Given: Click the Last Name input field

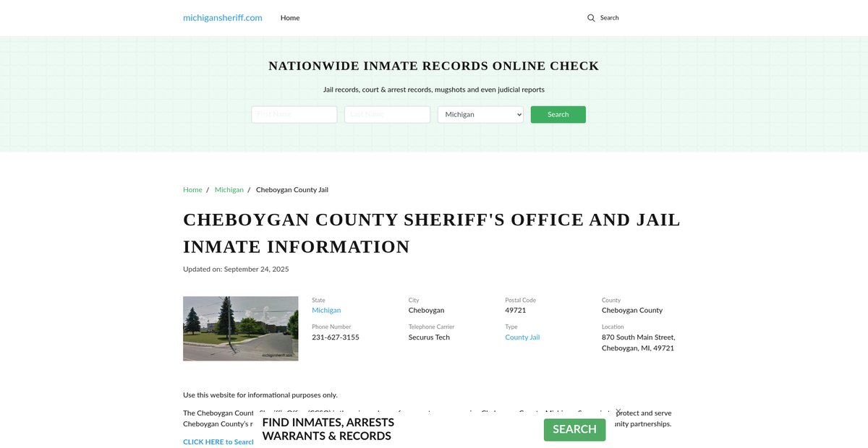Looking at the screenshot, I should (388, 114).
